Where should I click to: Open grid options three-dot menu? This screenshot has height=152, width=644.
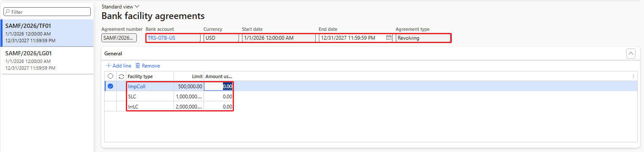point(633,76)
